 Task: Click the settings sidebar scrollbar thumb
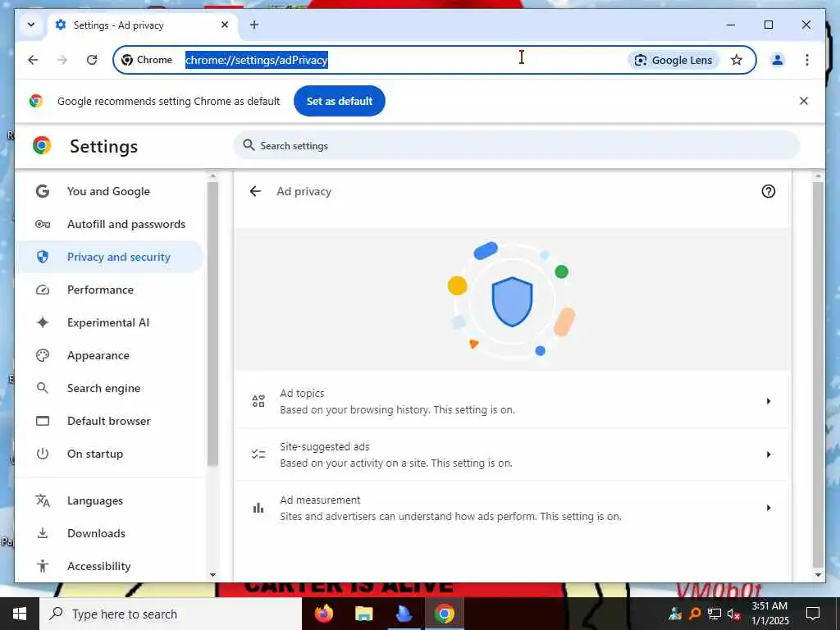(212, 324)
